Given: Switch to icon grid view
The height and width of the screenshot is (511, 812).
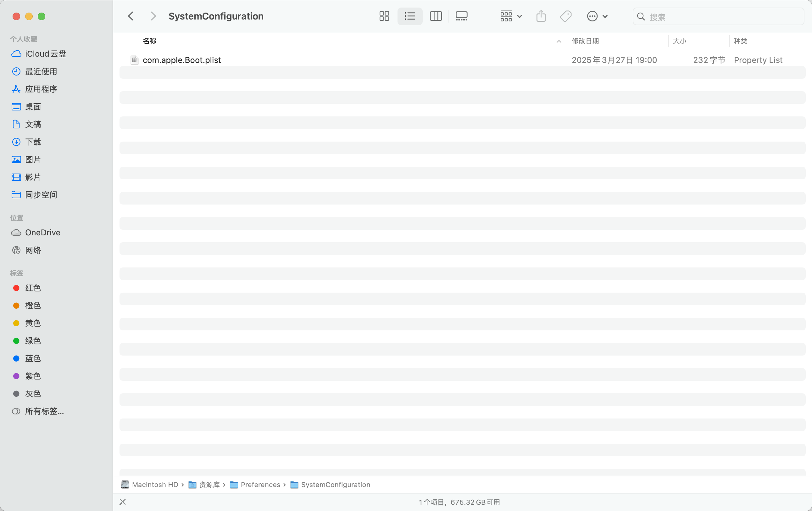Looking at the screenshot, I should click(384, 16).
